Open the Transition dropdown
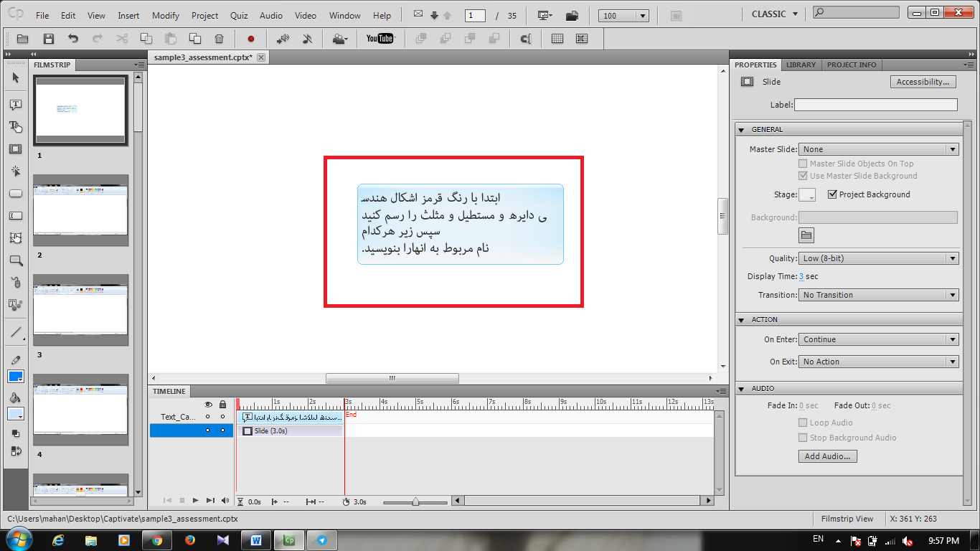980x551 pixels. (x=879, y=295)
